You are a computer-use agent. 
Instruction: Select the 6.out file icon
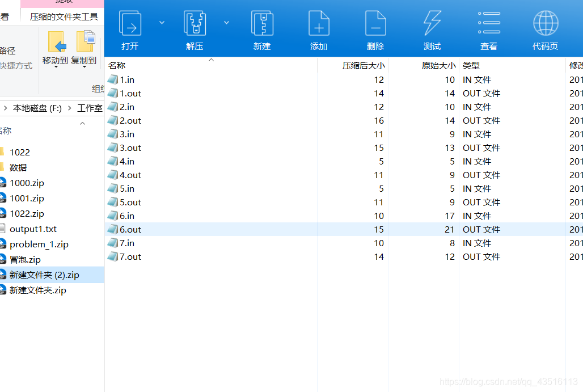[113, 230]
